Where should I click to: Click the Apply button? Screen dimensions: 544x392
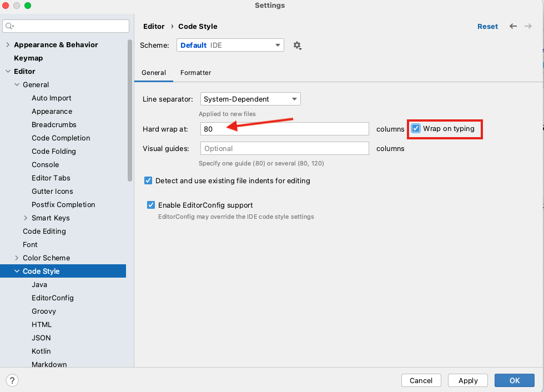point(468,380)
